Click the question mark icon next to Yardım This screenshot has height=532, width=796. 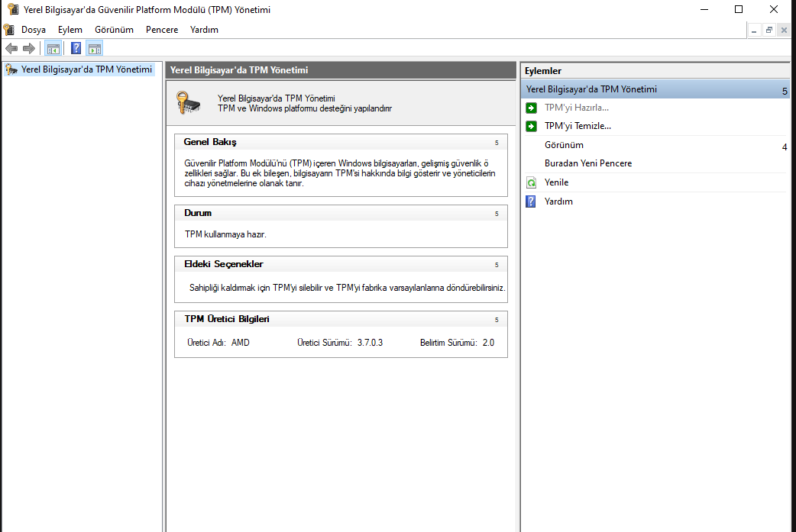coord(531,202)
